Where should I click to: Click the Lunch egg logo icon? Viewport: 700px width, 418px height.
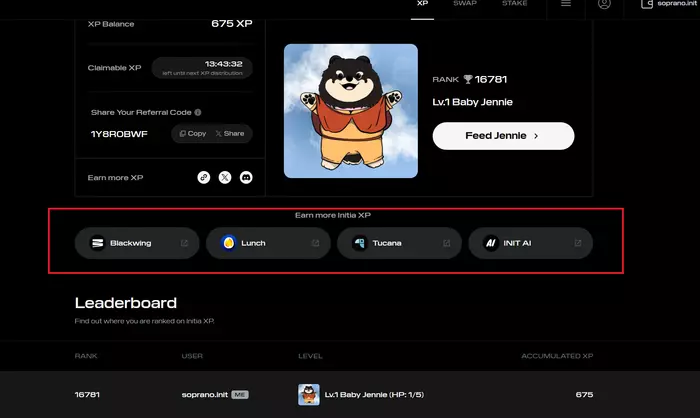[229, 243]
